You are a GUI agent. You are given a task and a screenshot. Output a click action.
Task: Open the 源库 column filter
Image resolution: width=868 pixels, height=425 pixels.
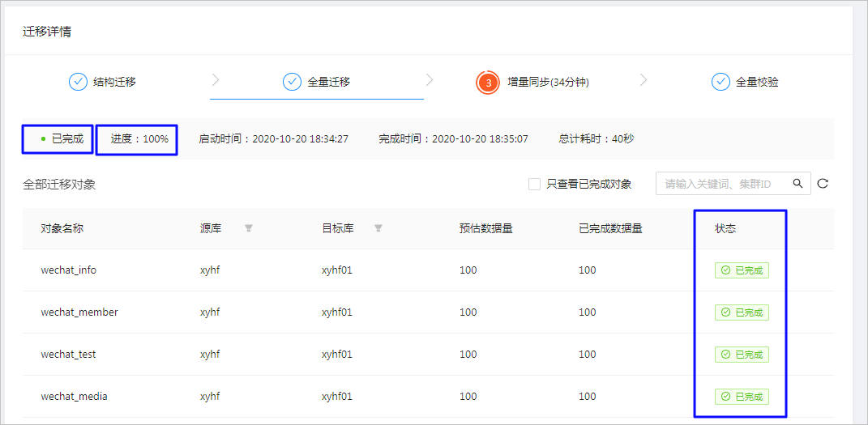point(249,228)
